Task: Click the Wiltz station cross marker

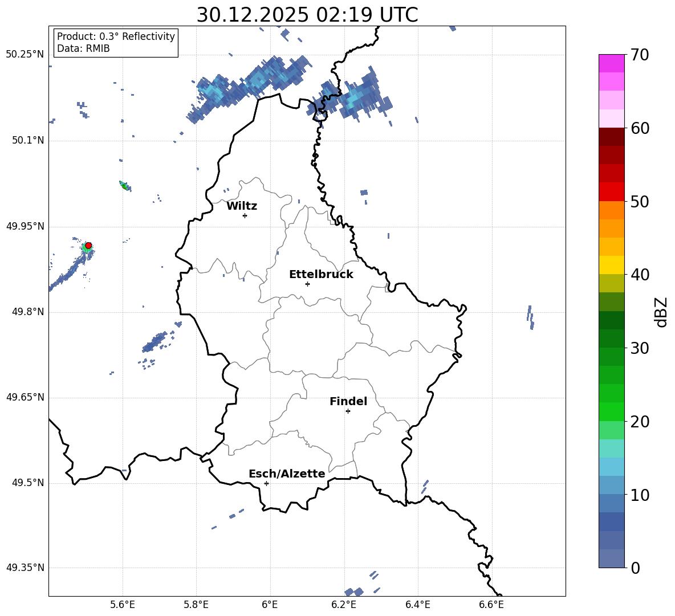Action: point(245,215)
